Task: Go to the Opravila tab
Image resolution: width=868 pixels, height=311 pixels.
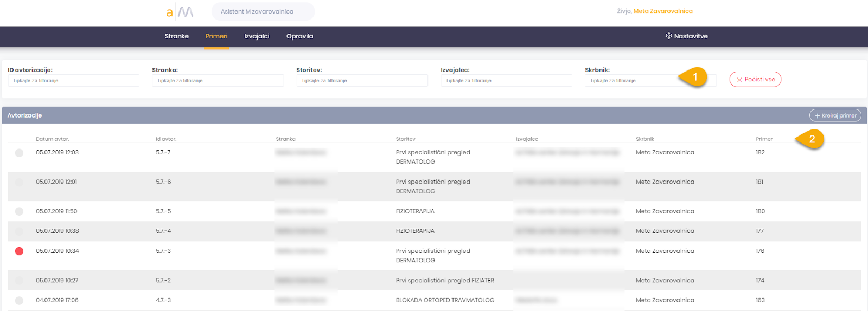Action: 299,36
